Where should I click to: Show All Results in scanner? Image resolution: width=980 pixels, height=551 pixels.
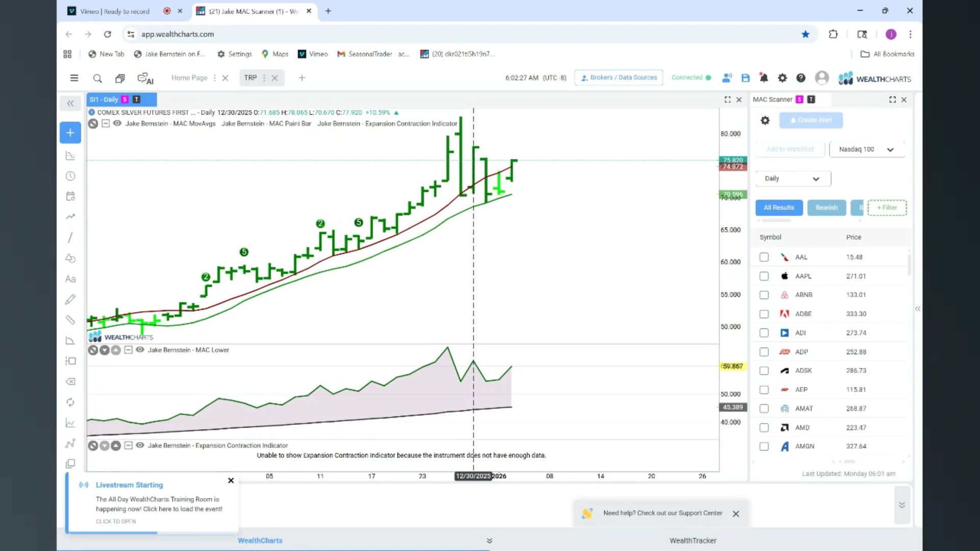[x=779, y=208]
